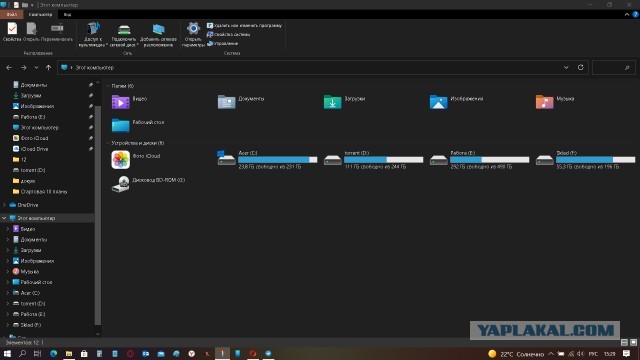This screenshot has width=640, height=360.
Task: Open Свойства in the ribbon
Action: [x=12, y=32]
